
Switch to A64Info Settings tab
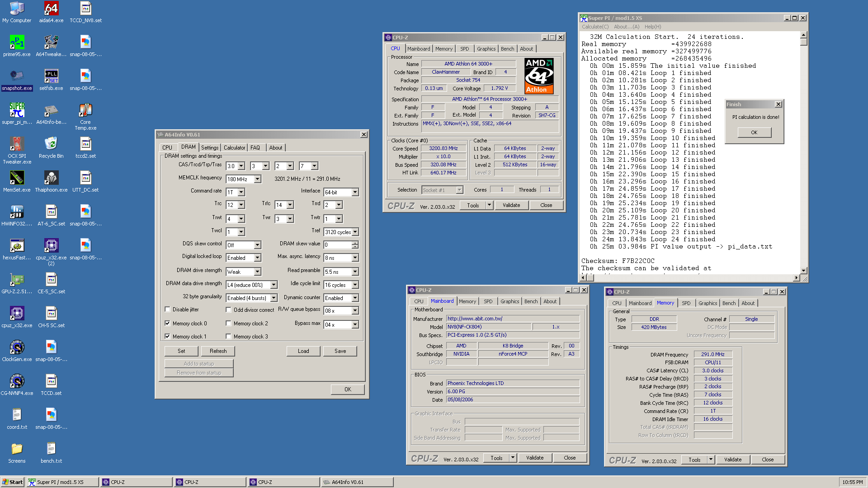click(210, 148)
